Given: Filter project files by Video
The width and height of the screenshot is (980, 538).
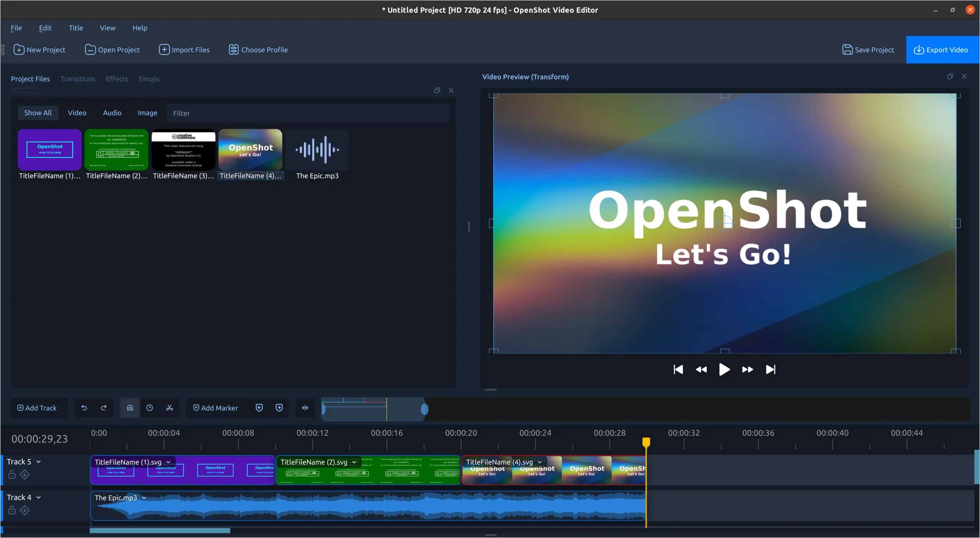Looking at the screenshot, I should (x=77, y=113).
